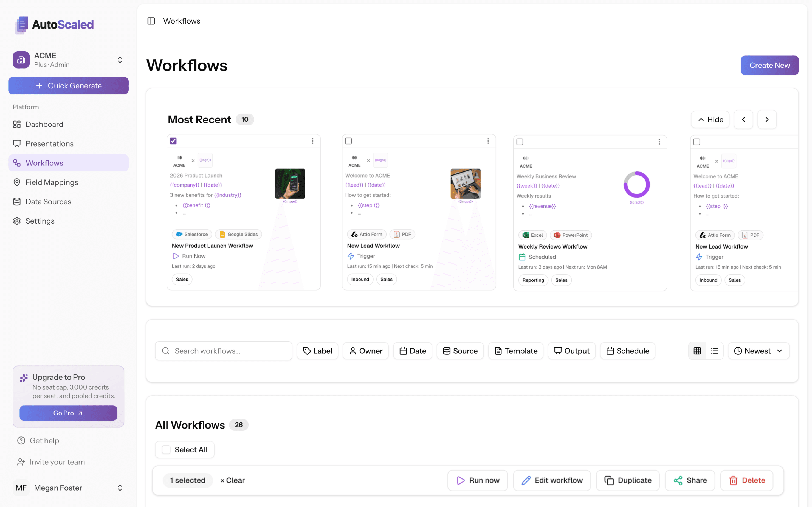Click the sparkle icon in Upgrade to Pro
The image size is (812, 507).
point(24,378)
